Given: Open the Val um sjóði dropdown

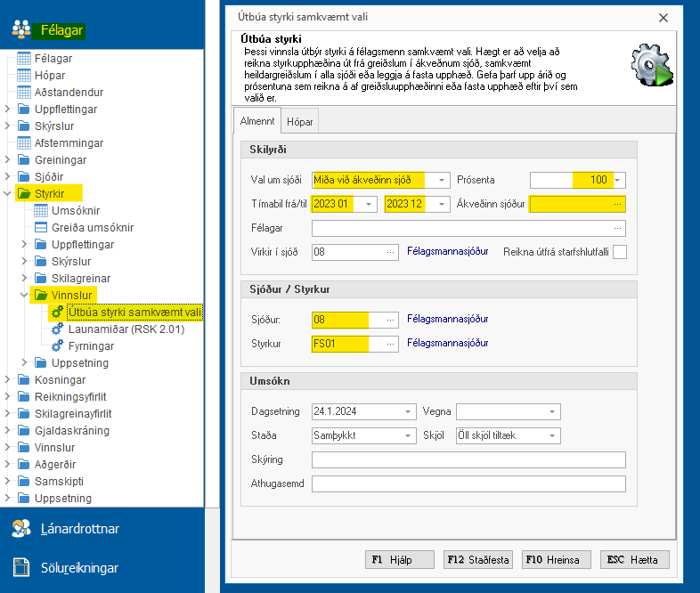Looking at the screenshot, I should pos(441,180).
